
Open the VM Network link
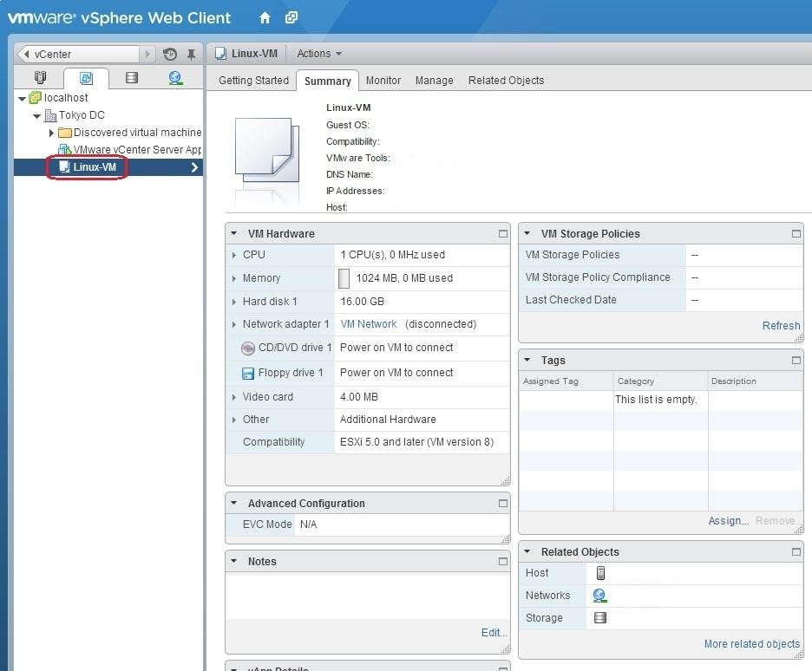(368, 324)
